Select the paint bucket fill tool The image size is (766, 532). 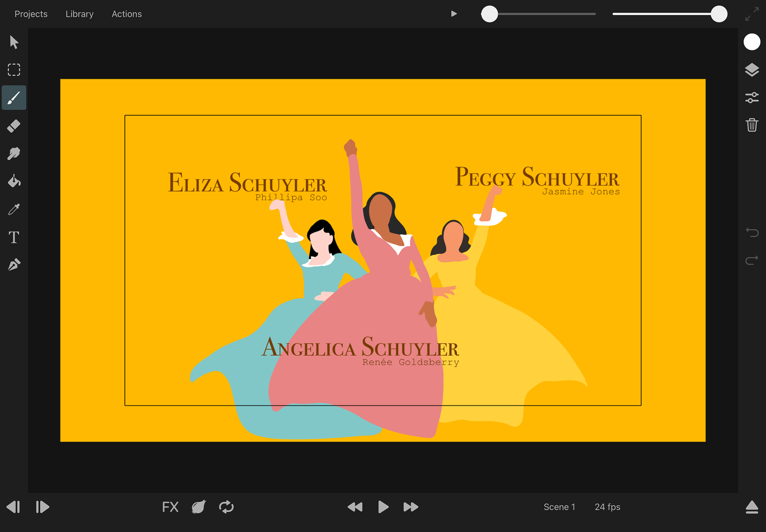pyautogui.click(x=14, y=181)
